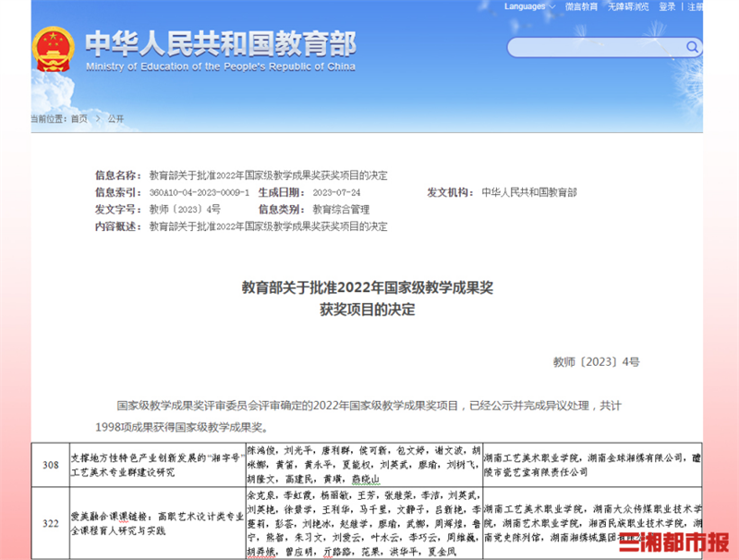This screenshot has width=739, height=560.
Task: Select 公开 in the breadcrumb
Action: (115, 119)
